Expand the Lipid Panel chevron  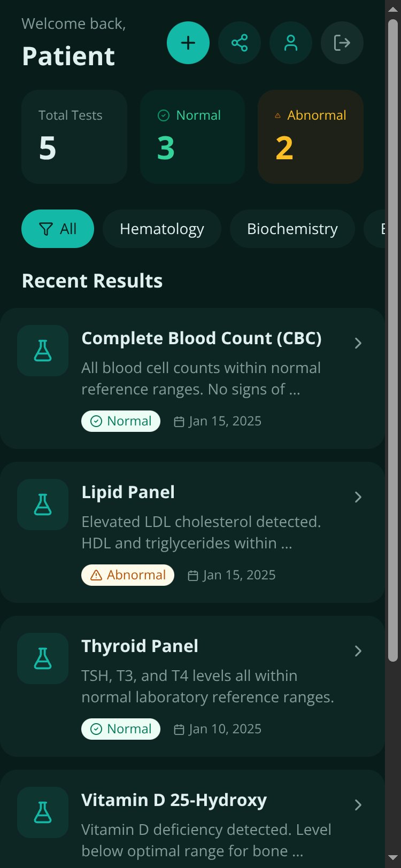tap(358, 497)
